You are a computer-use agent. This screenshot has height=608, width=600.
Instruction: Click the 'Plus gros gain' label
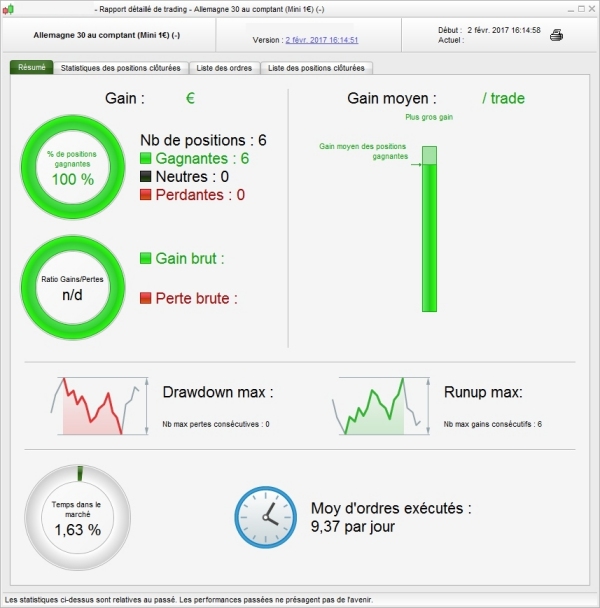pos(429,117)
